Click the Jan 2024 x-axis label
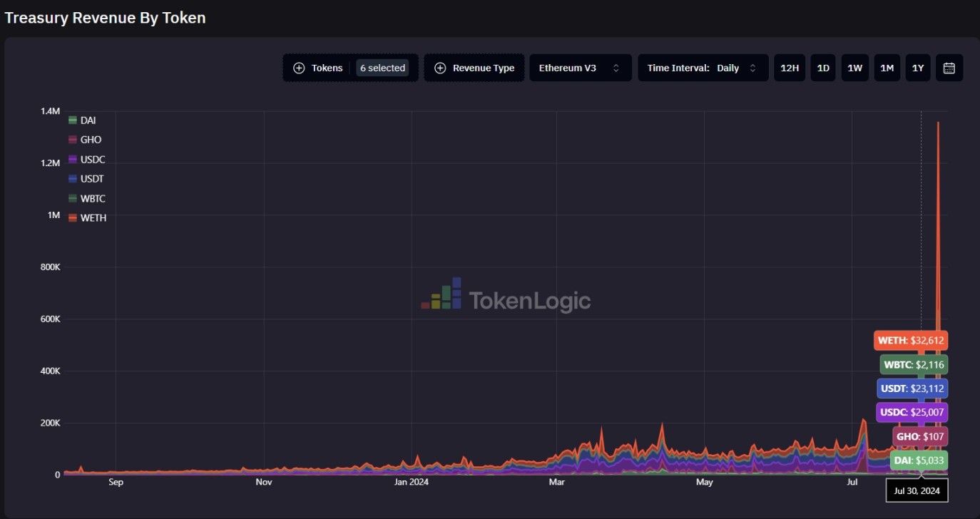The image size is (980, 519). click(x=411, y=483)
